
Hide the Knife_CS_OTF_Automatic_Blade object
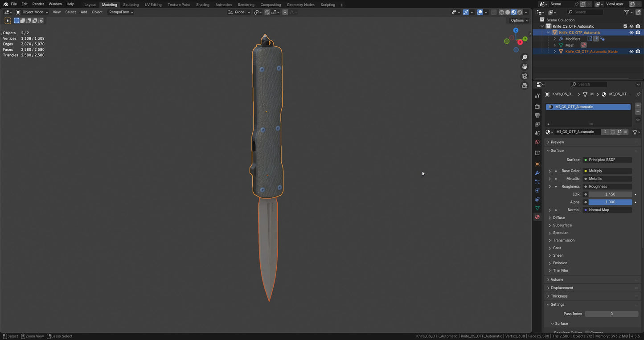(x=631, y=51)
